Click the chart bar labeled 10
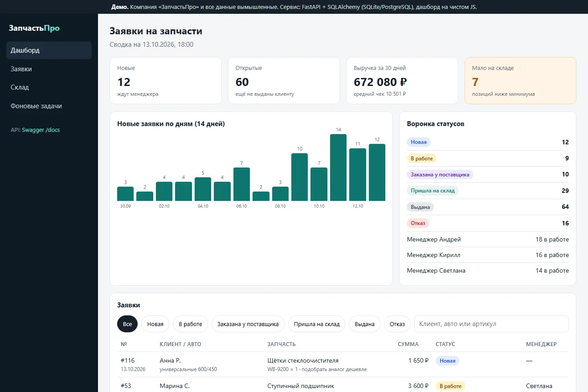588x392 pixels. point(299,177)
